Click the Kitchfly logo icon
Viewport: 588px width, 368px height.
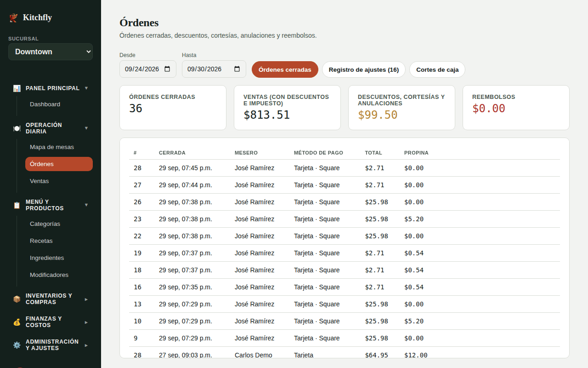pyautogui.click(x=13, y=18)
